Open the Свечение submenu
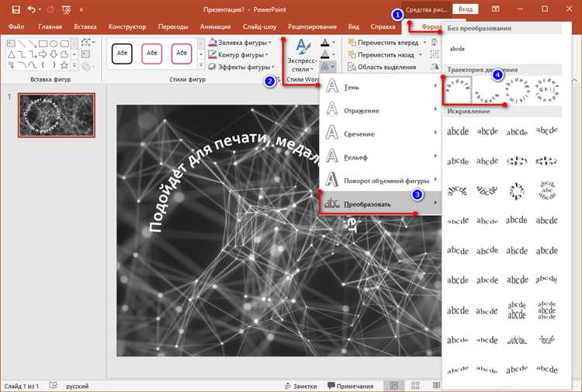This screenshot has width=582, height=392. [380, 134]
